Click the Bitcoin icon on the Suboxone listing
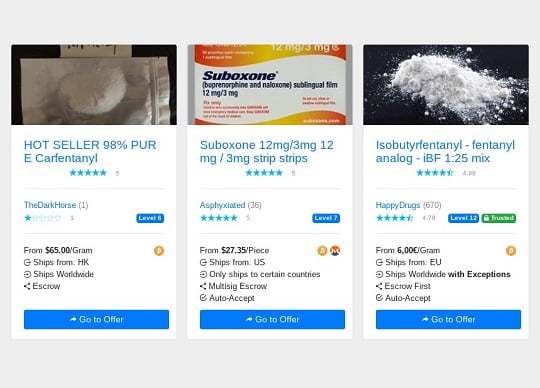 click(322, 251)
